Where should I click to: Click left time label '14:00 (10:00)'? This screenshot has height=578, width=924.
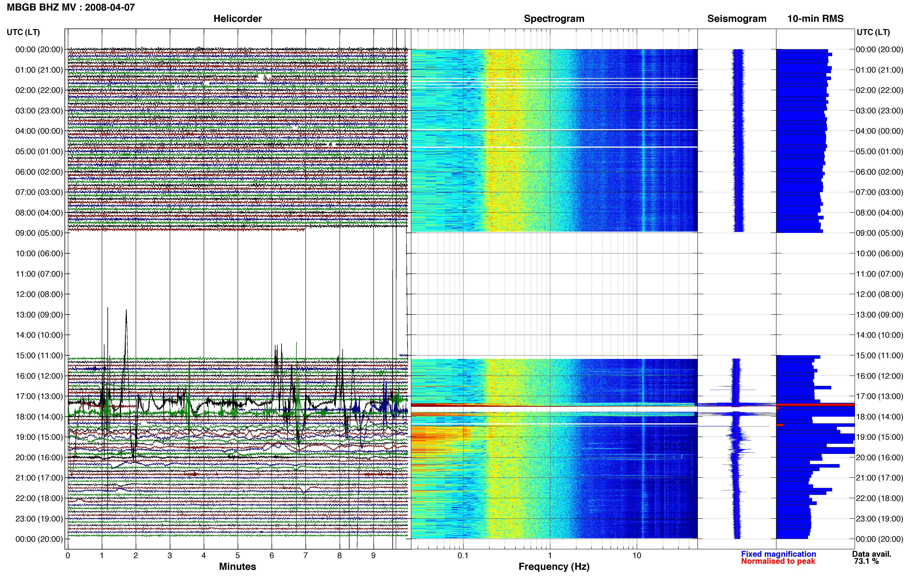(x=39, y=335)
